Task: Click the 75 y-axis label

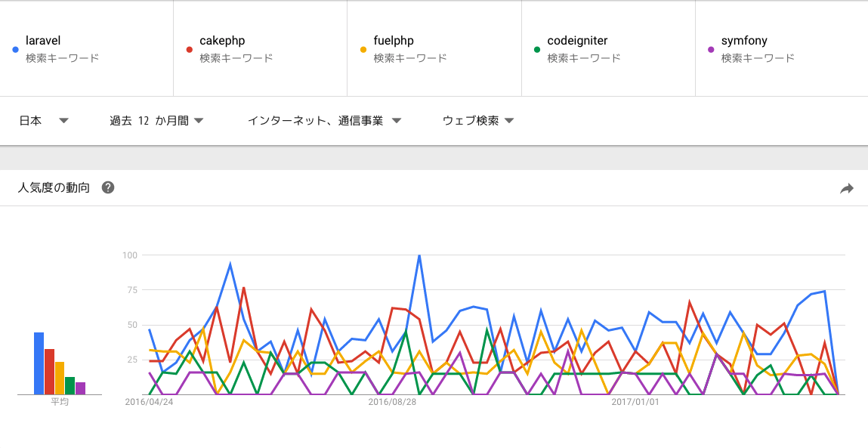Action: (x=131, y=289)
